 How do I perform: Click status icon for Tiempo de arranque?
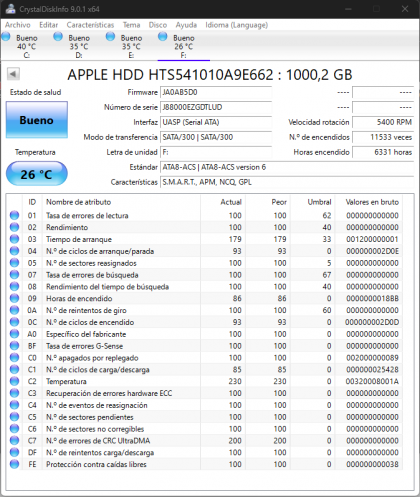point(14,239)
